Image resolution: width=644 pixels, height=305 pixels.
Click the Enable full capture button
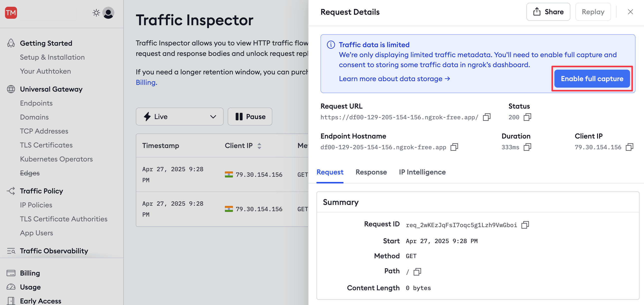(592, 79)
